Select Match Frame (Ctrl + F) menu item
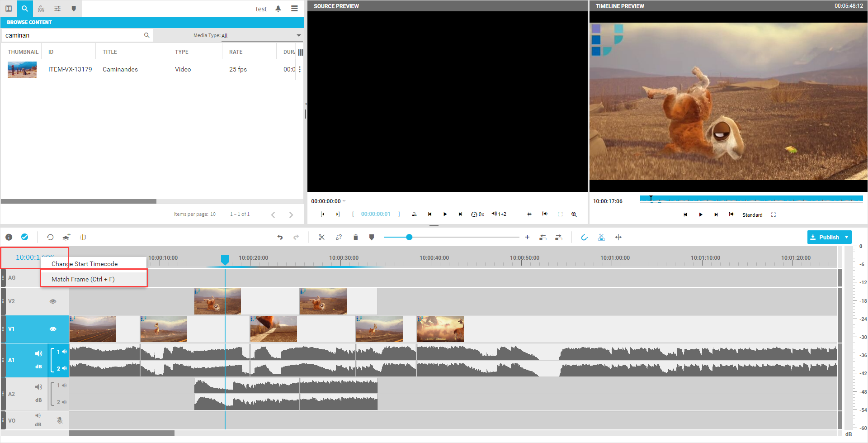The height and width of the screenshot is (443, 868). (83, 279)
